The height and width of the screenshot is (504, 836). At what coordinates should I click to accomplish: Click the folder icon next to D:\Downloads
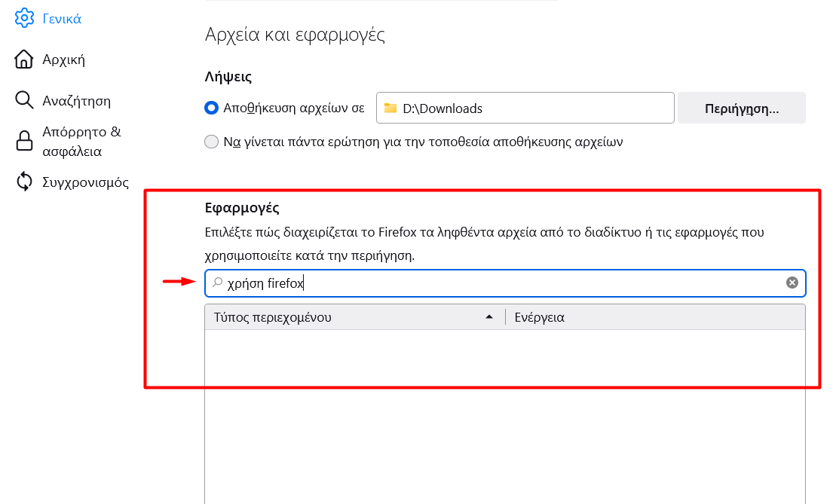tap(390, 108)
